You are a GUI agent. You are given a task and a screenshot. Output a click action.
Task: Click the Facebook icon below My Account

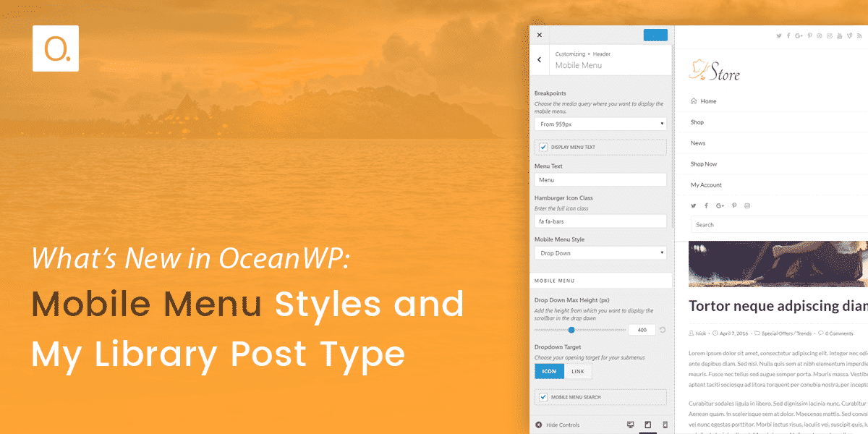(x=707, y=206)
